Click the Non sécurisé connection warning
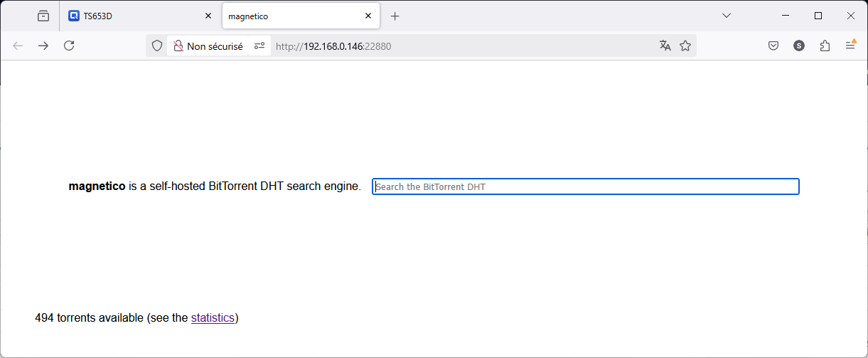This screenshot has height=358, width=868. click(x=208, y=46)
